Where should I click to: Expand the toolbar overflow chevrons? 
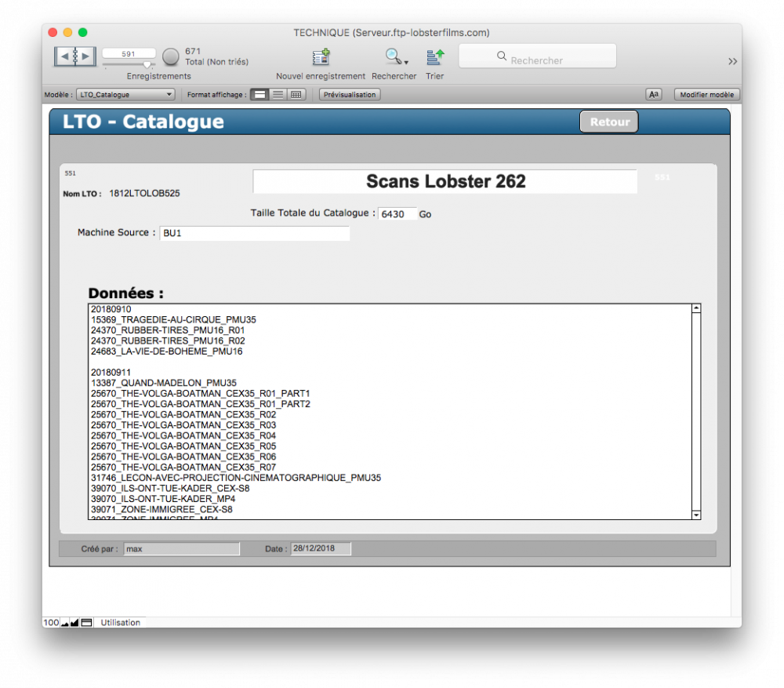732,61
